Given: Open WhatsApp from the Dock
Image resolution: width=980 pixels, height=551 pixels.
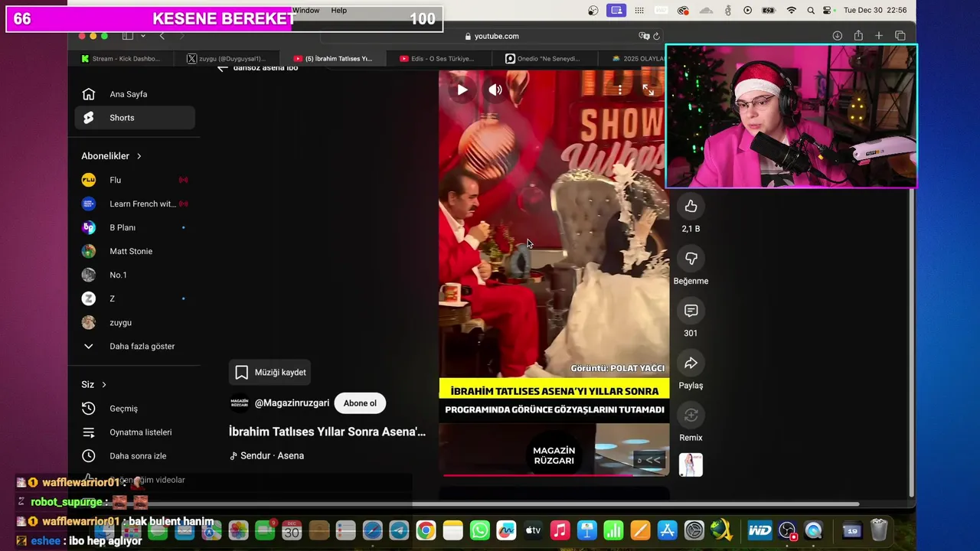Looking at the screenshot, I should tap(480, 530).
